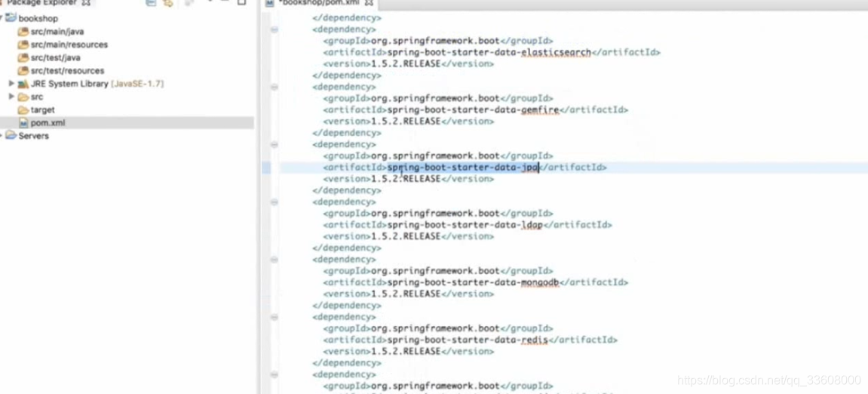Screen dimensions: 868x394
Task: Click opening <dependency> tag before data-ldap
Action: (344, 202)
